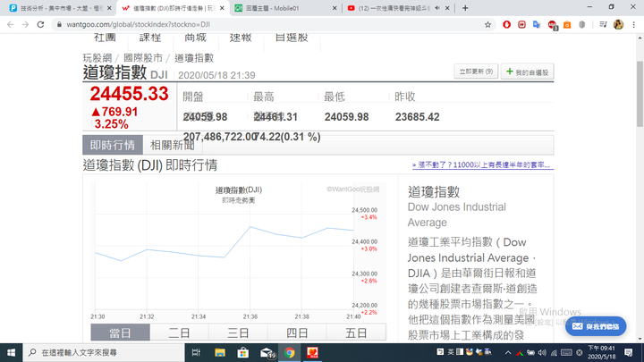Open the red fast-forward extension icon
The height and width of the screenshot is (362, 644).
point(521,25)
